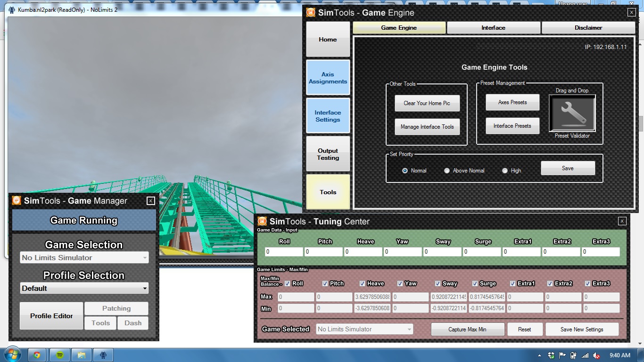Screen dimensions: 644x362
Task: Switch to the Interface tab
Action: (x=494, y=28)
